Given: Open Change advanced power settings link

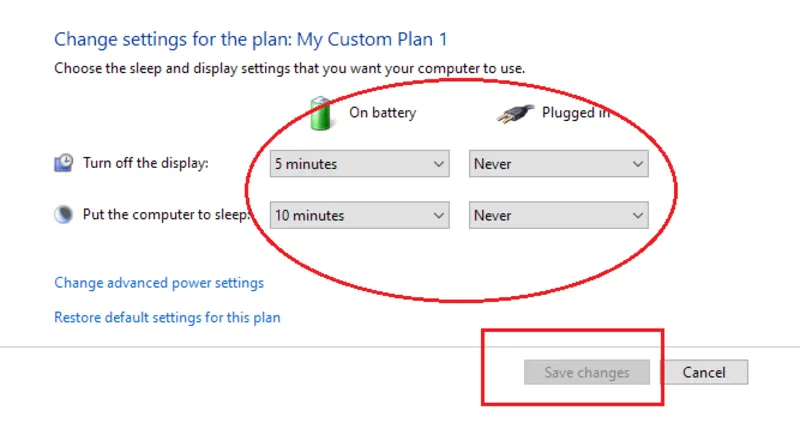Looking at the screenshot, I should 159,283.
